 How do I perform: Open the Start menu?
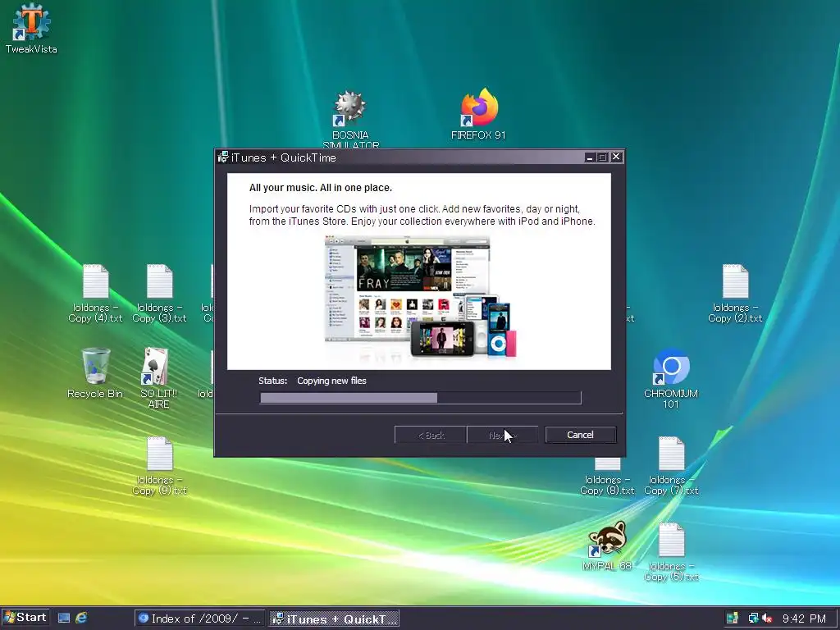(25, 617)
